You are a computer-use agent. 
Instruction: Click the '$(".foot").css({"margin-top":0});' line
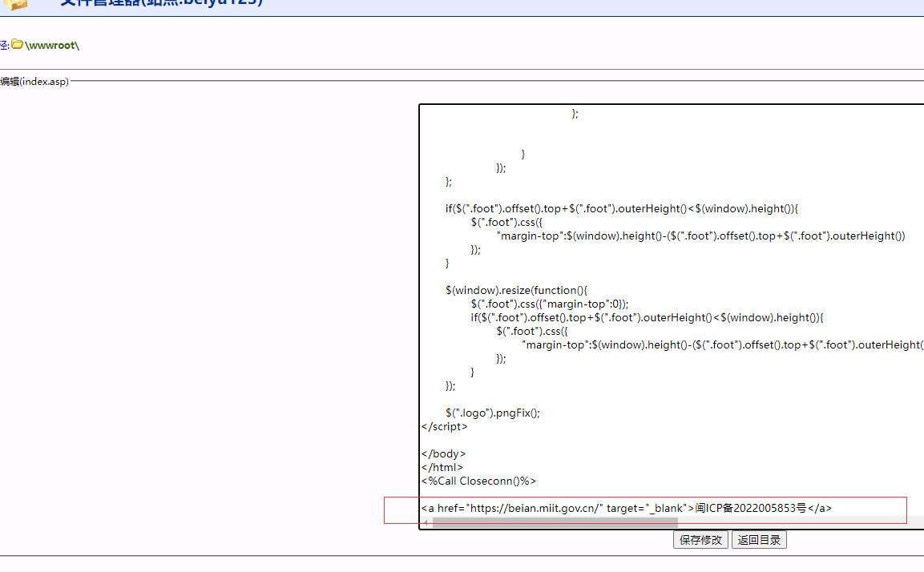[550, 304]
